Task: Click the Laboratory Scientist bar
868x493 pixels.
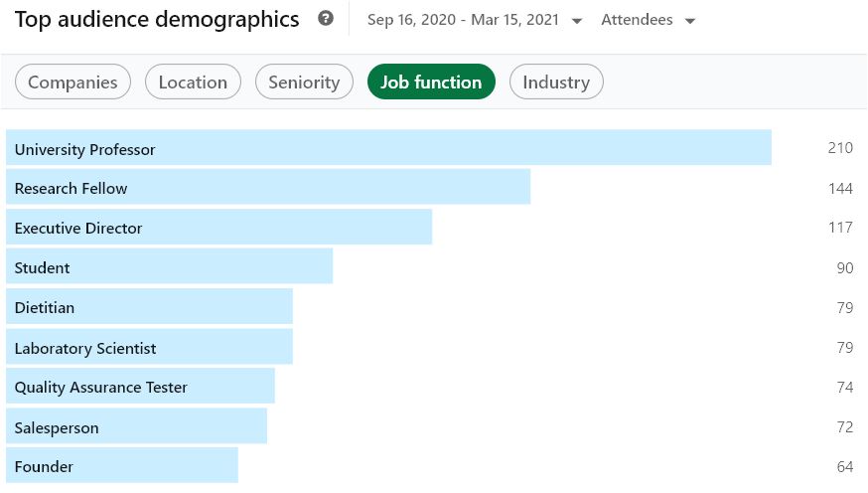Action: [149, 347]
